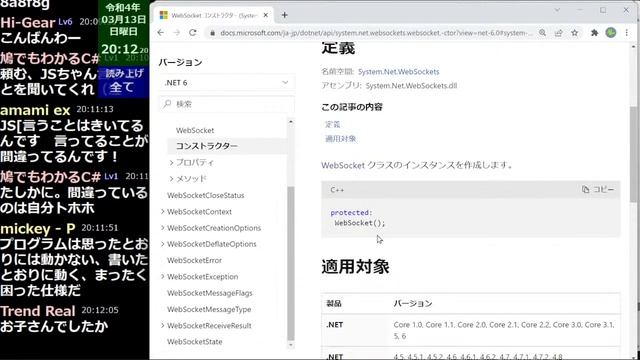Jump to the 適用対象 in-page link
The width and height of the screenshot is (640, 360).
[340, 139]
